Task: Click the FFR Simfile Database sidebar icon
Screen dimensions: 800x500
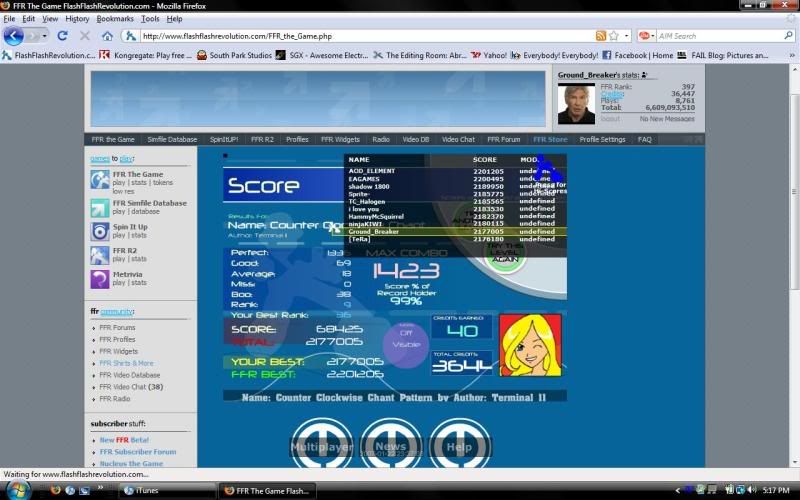Action: (100, 208)
